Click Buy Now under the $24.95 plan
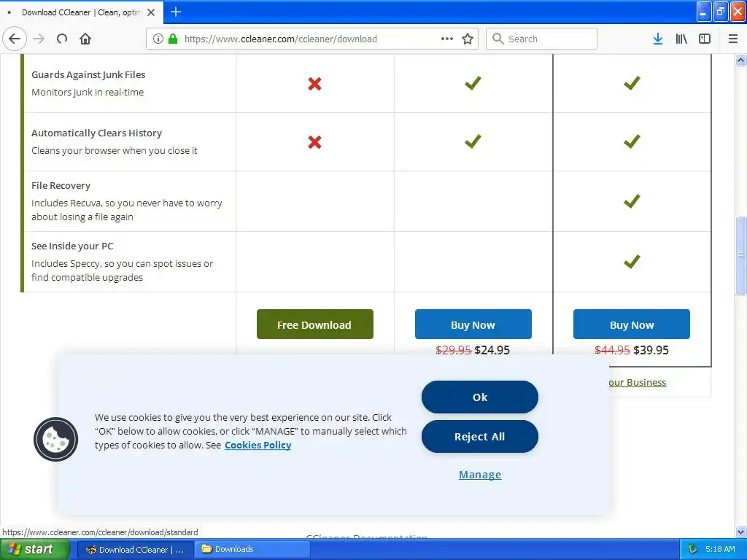Image resolution: width=747 pixels, height=560 pixels. click(x=473, y=324)
